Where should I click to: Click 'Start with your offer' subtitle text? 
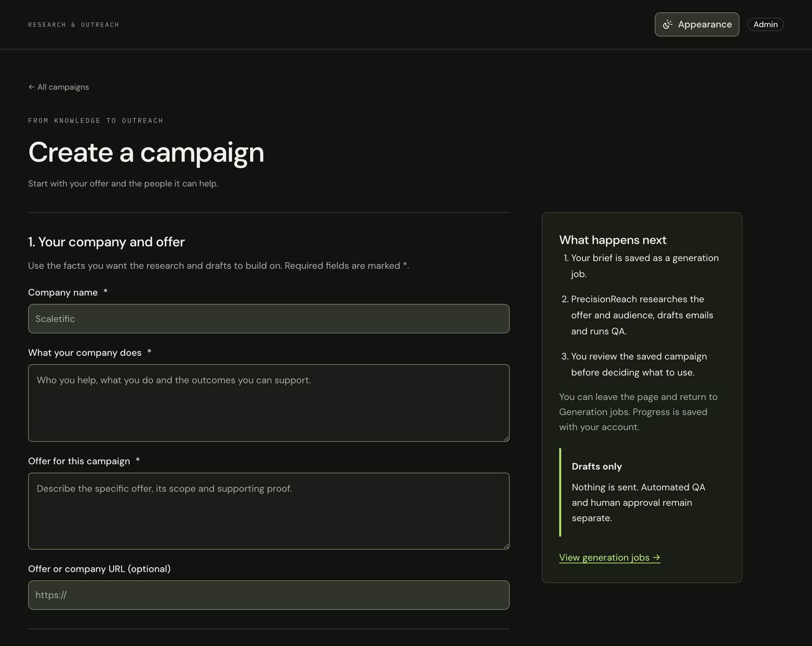[123, 183]
